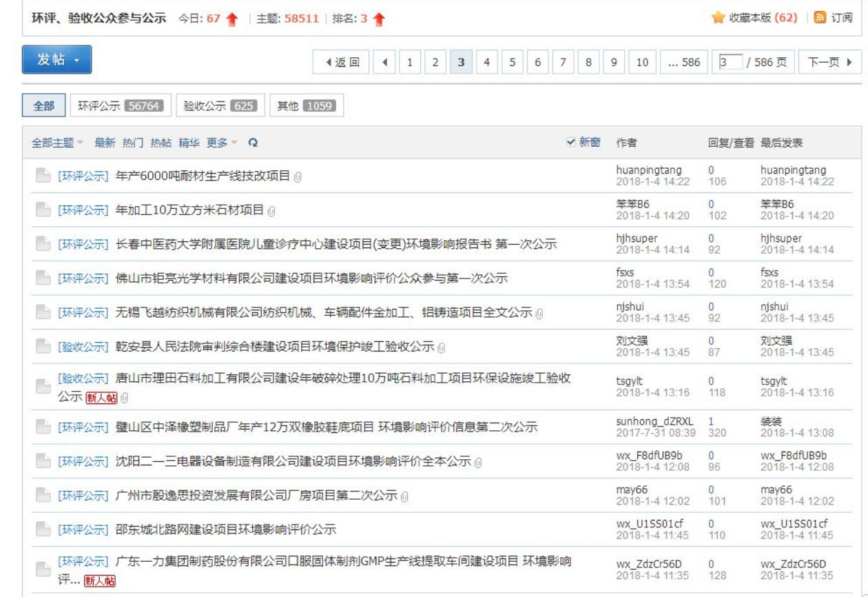The image size is (868, 597).
Task: Click the star icon to favorite this forum
Action: pyautogui.click(x=718, y=17)
